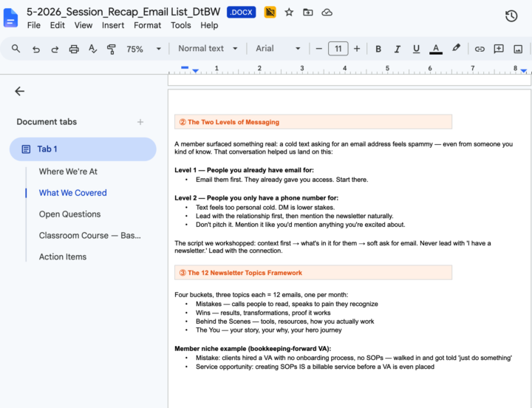Click the 'Email them first' bullet

click(282, 180)
